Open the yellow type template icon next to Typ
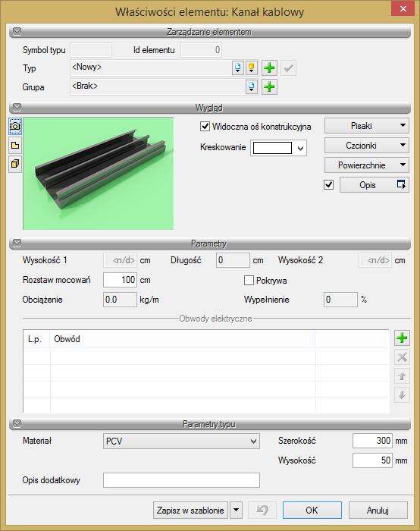 click(252, 68)
